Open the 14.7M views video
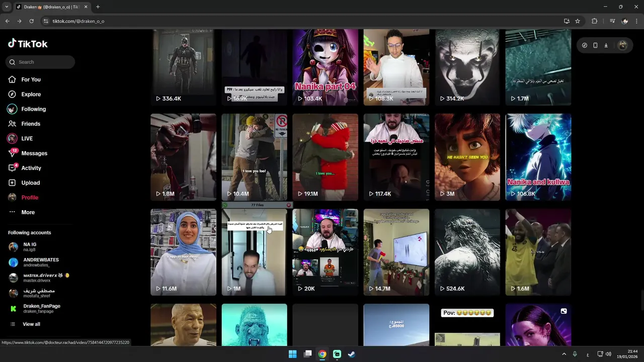644x362 pixels. [396, 252]
